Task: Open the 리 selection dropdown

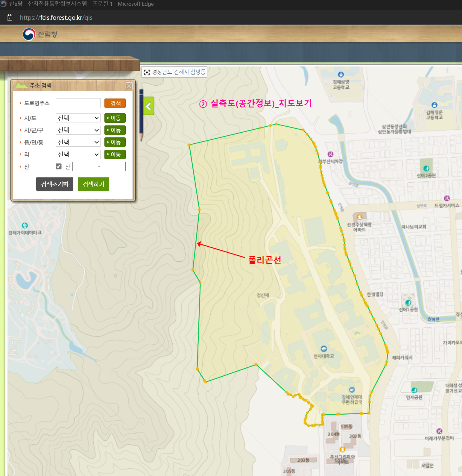Action: coord(78,154)
